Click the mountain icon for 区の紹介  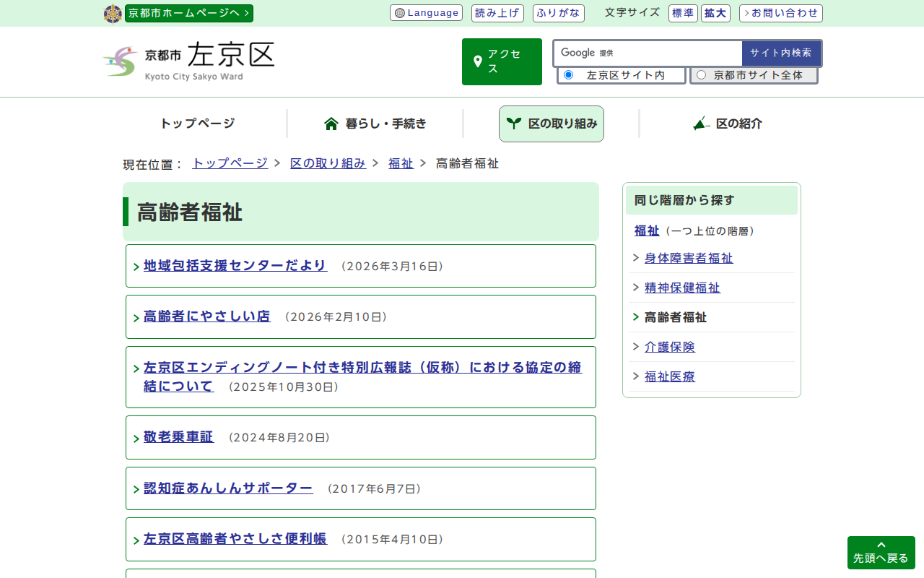coord(701,124)
